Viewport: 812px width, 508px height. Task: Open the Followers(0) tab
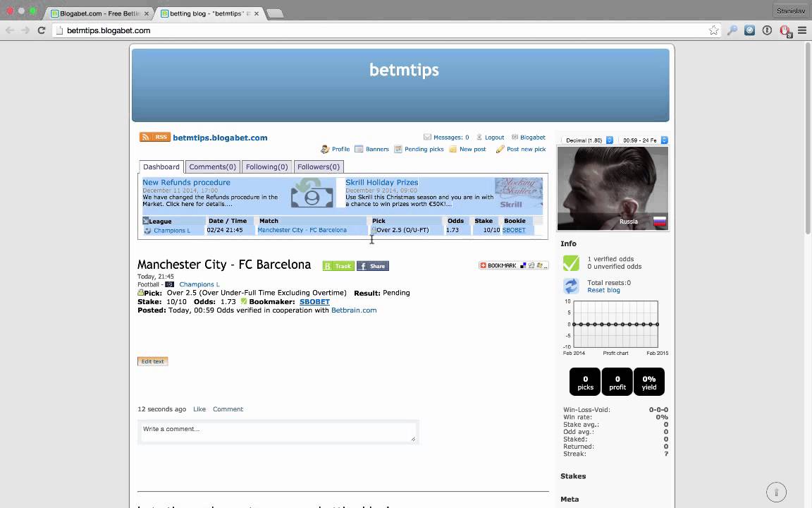pos(319,167)
